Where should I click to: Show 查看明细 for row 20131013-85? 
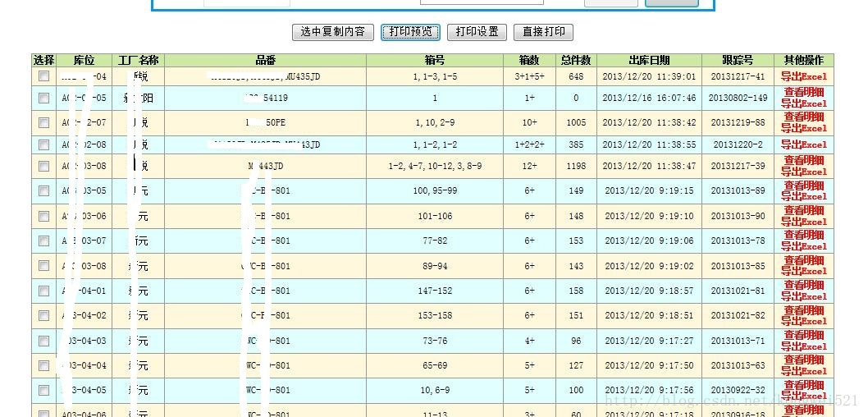[x=804, y=260]
